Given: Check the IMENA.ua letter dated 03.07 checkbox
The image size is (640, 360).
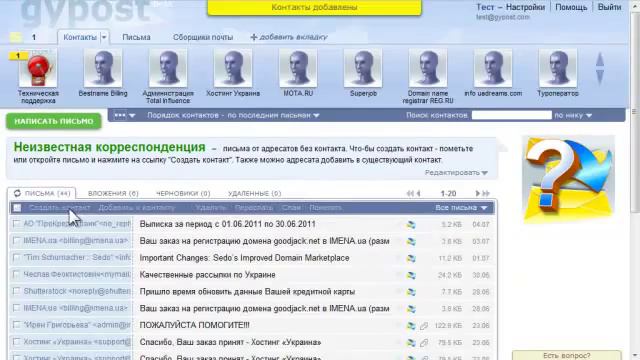Looking at the screenshot, I should pos(16,241).
